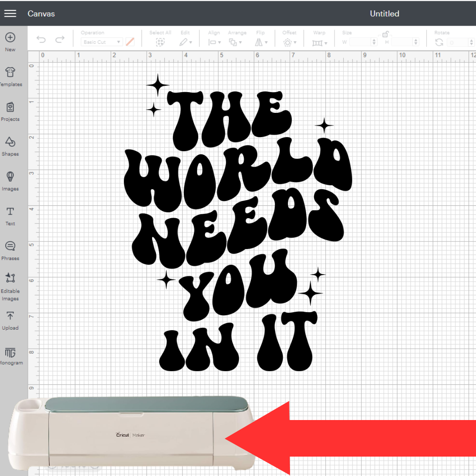Open the Align dropdown
The image size is (476, 476).
coord(214,42)
